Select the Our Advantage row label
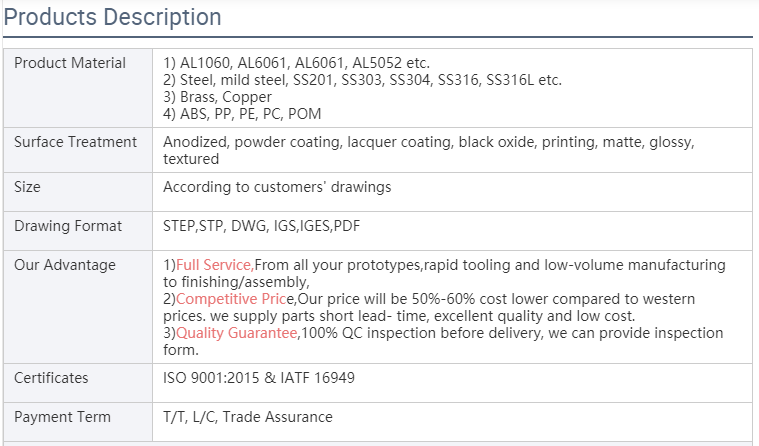The height and width of the screenshot is (446, 759). tap(65, 265)
